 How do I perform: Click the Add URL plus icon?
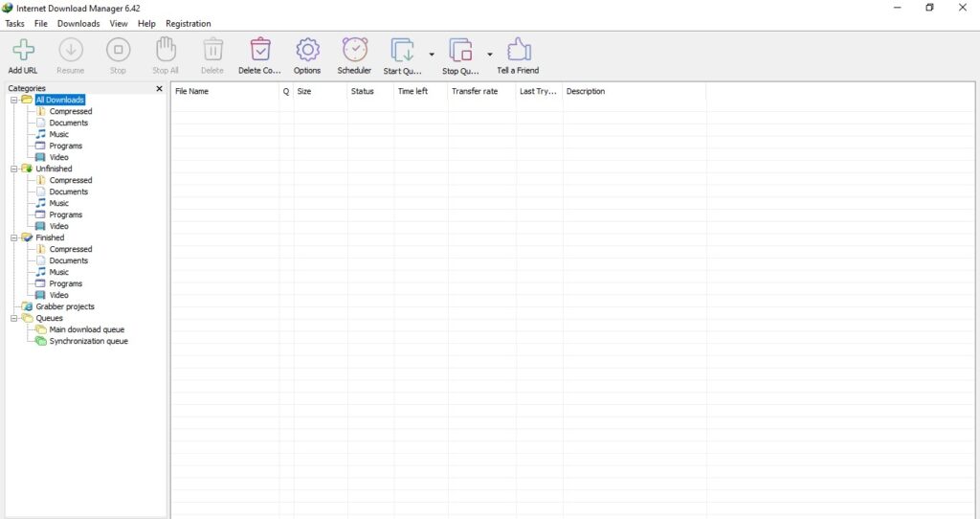pyautogui.click(x=23, y=50)
